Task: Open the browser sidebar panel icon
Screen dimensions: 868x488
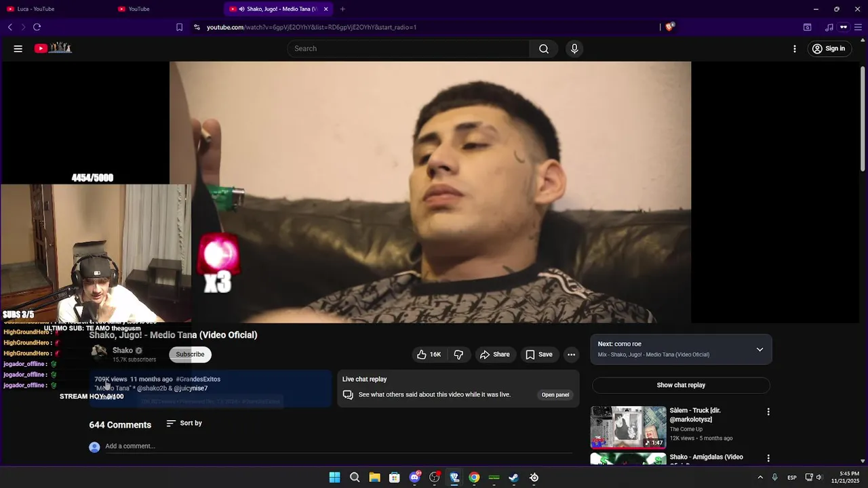Action: (807, 27)
